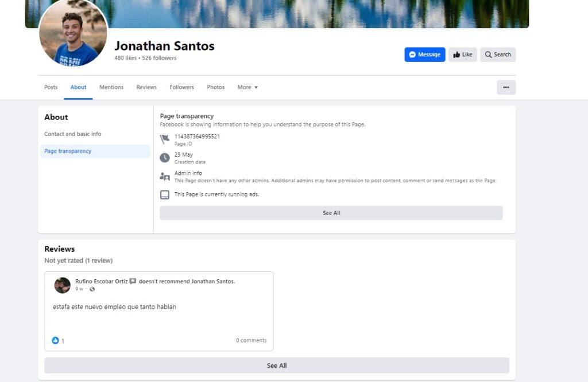This screenshot has width=588, height=382.
Task: Click the blue like reaction icon on review
Action: click(x=56, y=340)
